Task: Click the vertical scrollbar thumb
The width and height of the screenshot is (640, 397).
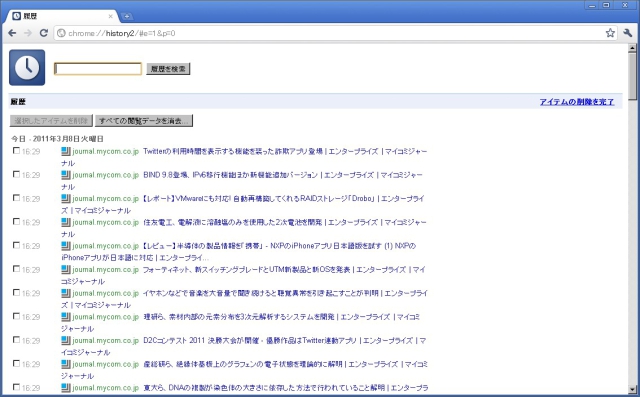Action: pyautogui.click(x=632, y=76)
